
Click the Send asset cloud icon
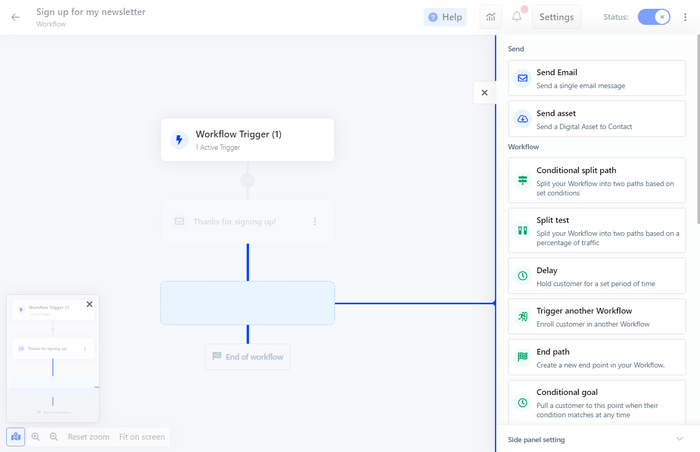coord(522,119)
